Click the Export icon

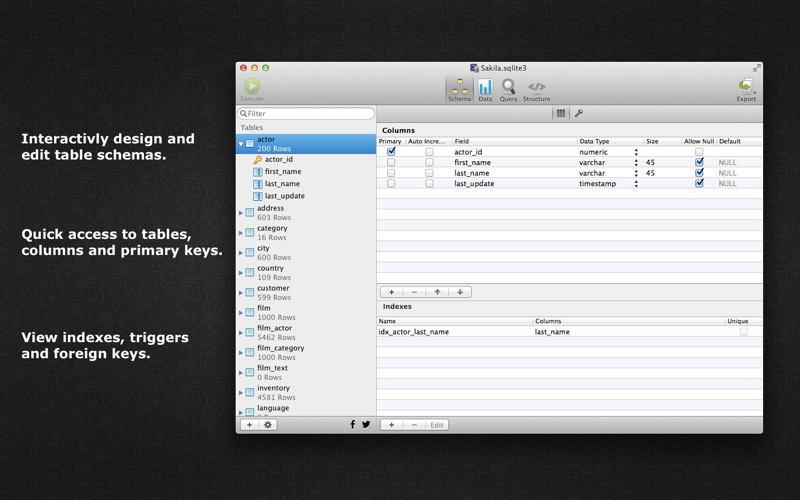[746, 87]
